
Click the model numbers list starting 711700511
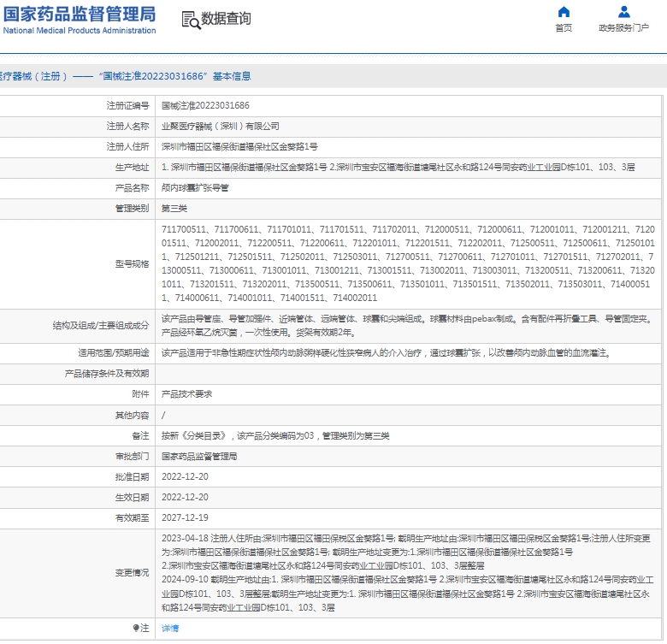(x=408, y=263)
